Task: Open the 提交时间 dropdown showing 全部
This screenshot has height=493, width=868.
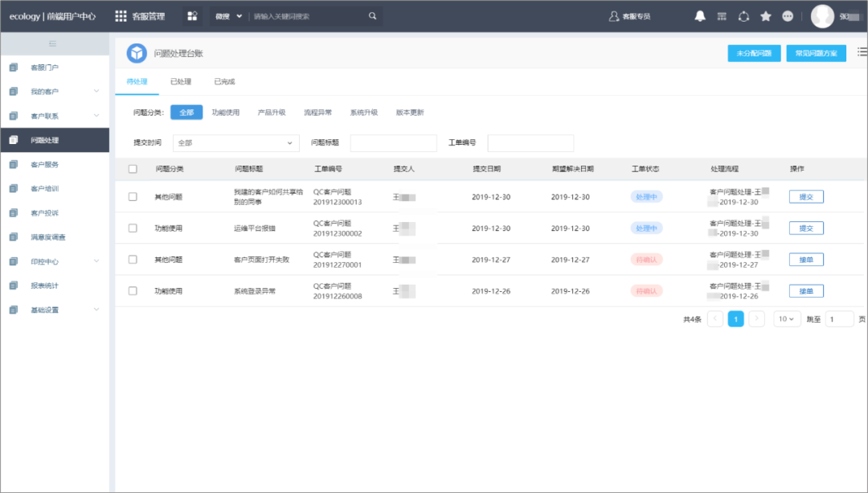Action: [235, 143]
